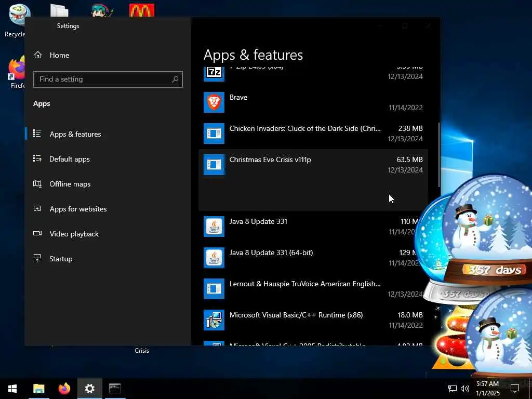Click the Apps for websites icon

pos(37,208)
